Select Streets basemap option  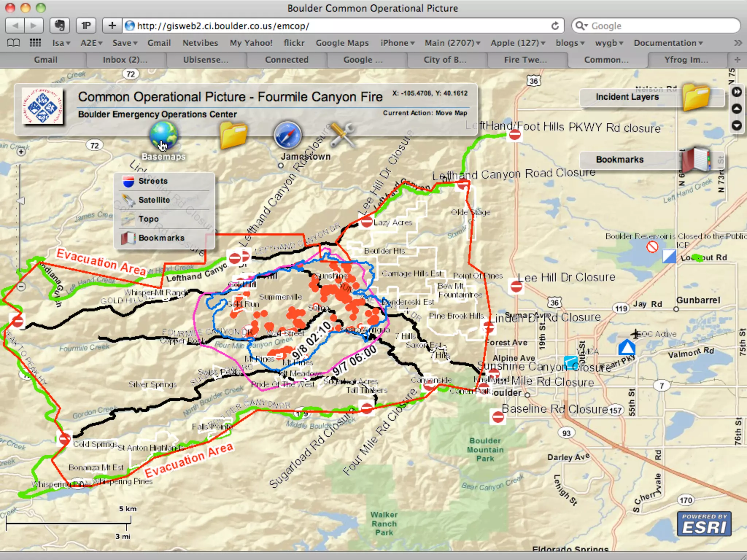[153, 181]
